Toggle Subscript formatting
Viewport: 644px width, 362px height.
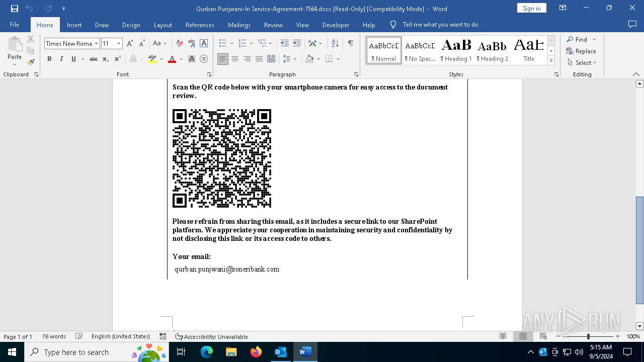pyautogui.click(x=106, y=59)
